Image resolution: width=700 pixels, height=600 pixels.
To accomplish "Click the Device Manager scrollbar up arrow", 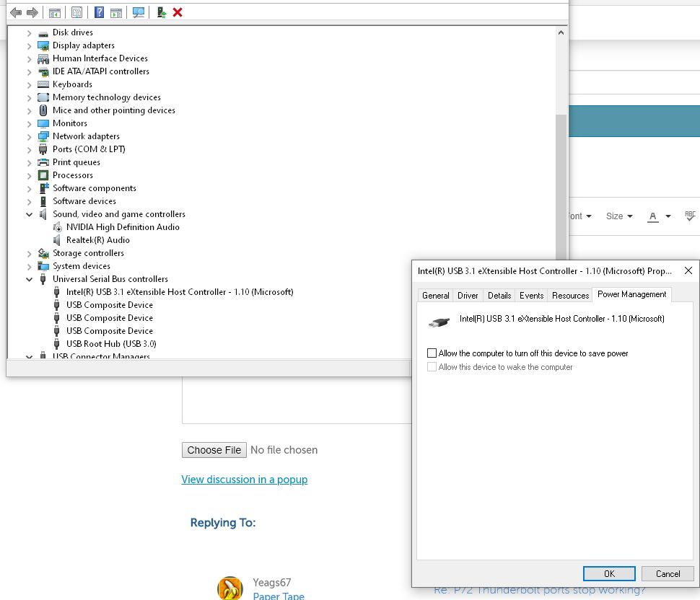I will pyautogui.click(x=561, y=32).
